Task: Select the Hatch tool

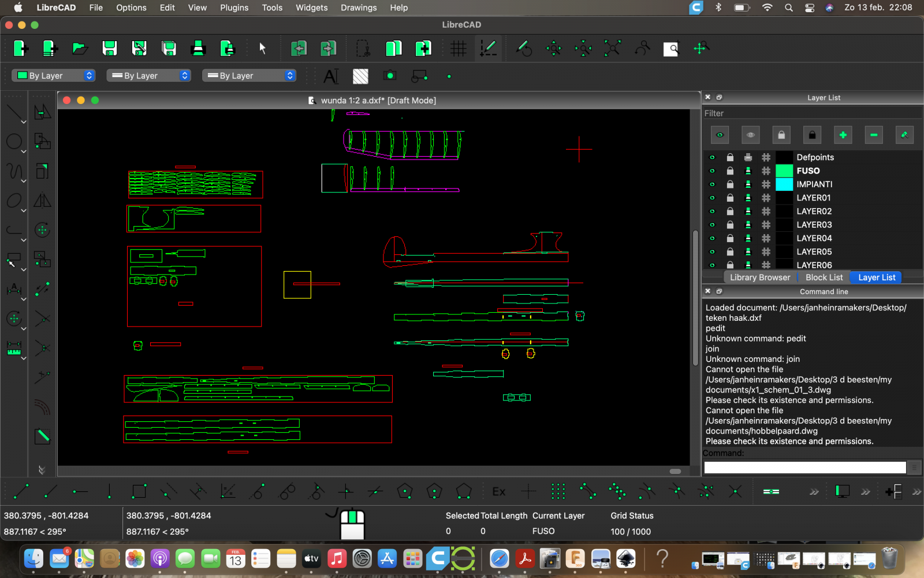Action: pyautogui.click(x=360, y=76)
